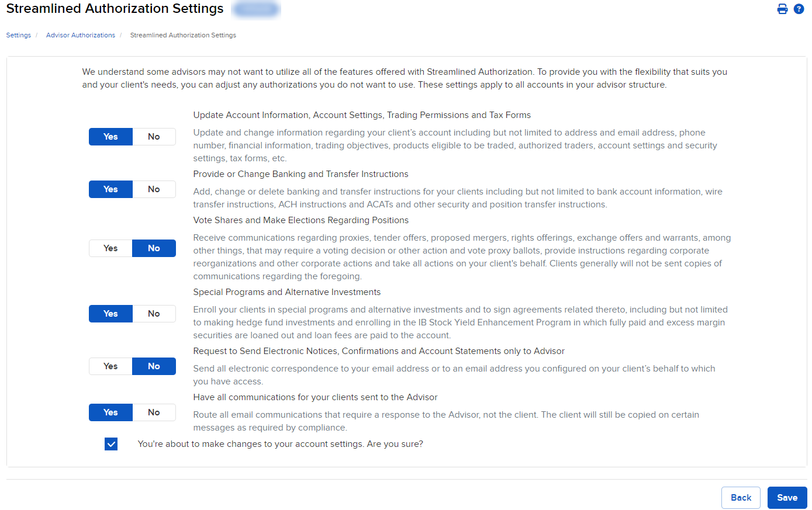
Task: Click the print icon in top right
Action: pos(782,9)
